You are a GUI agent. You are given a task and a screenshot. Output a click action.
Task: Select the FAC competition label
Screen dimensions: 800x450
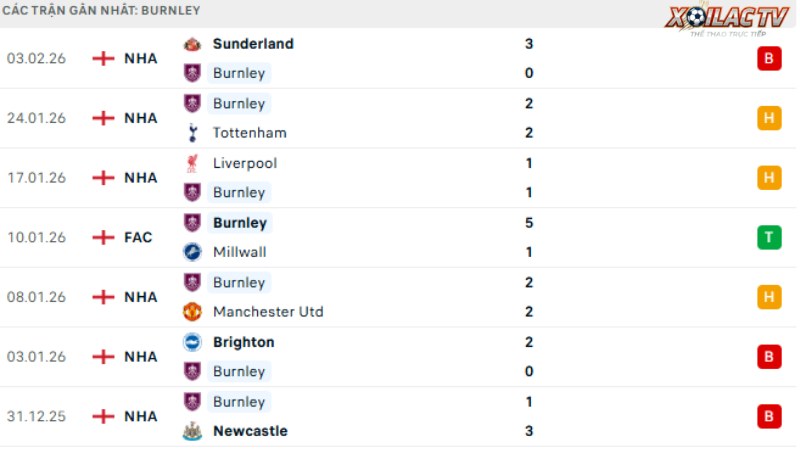click(x=138, y=237)
